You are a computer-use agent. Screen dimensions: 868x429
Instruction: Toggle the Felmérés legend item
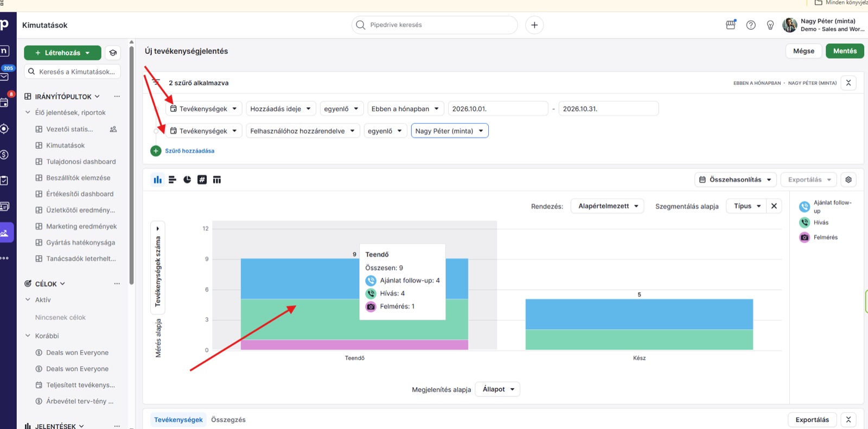click(x=819, y=237)
